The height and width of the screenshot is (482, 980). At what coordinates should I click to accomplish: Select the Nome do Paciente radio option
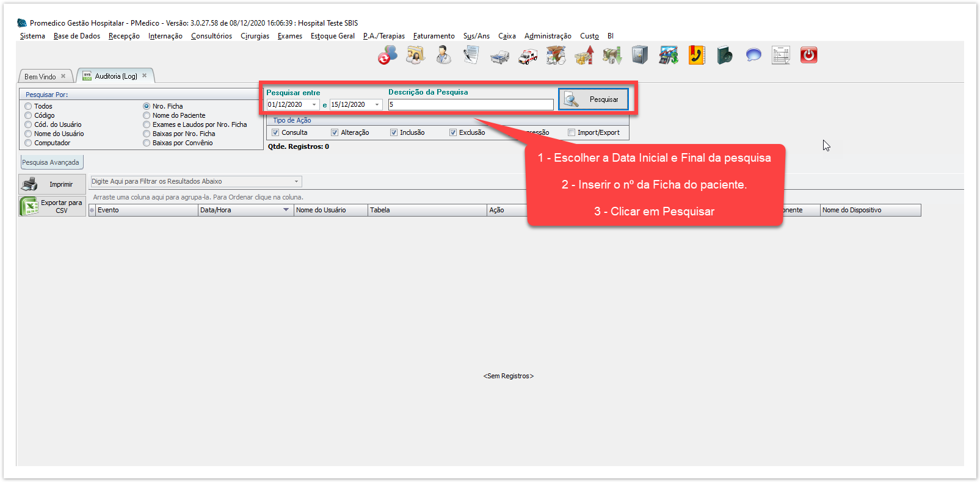point(147,115)
